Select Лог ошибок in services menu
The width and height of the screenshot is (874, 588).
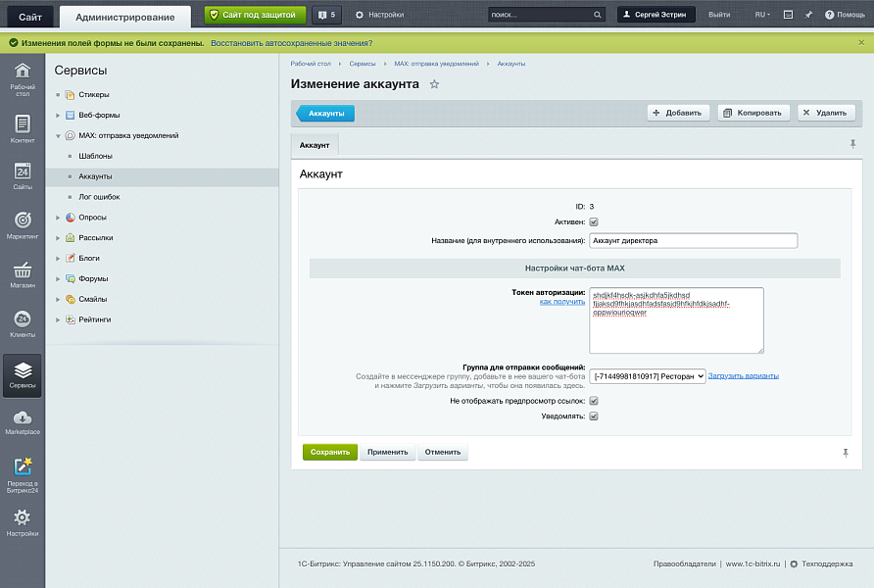(x=99, y=197)
